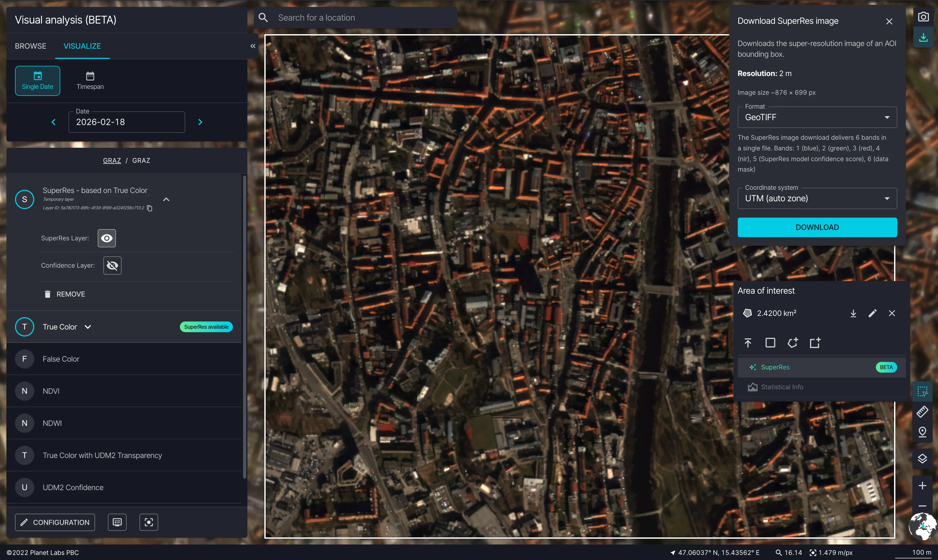Use the extent-to-AOI tool icon

coord(815,343)
